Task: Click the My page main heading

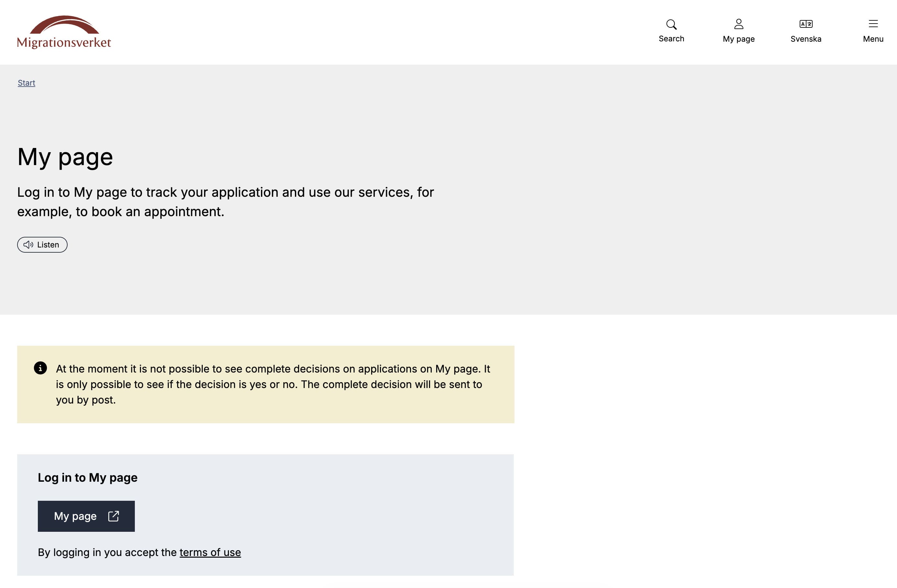Action: point(65,157)
